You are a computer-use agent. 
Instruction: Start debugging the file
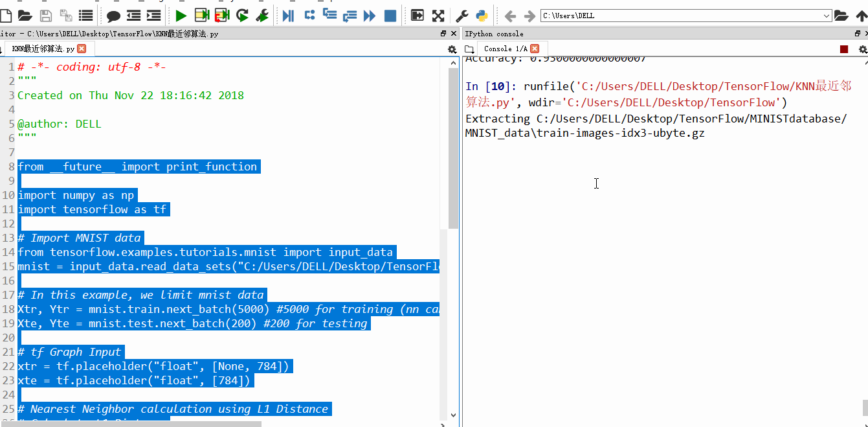coord(289,16)
